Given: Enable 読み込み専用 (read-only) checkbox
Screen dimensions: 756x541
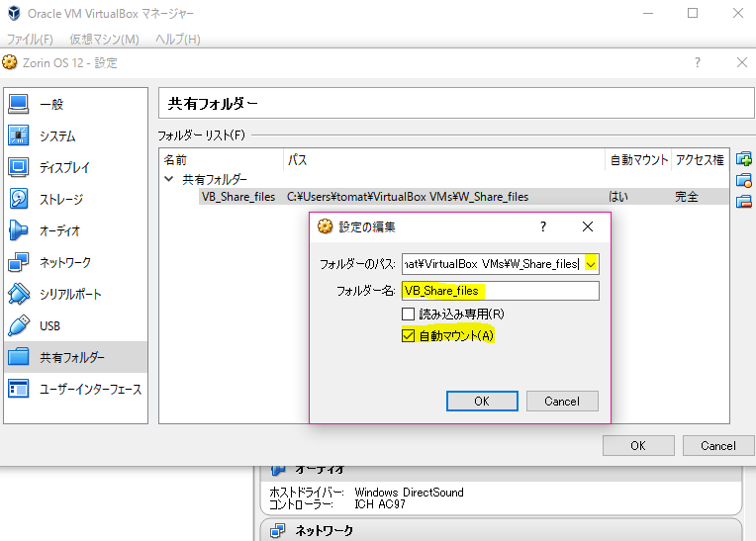Looking at the screenshot, I should coord(409,314).
